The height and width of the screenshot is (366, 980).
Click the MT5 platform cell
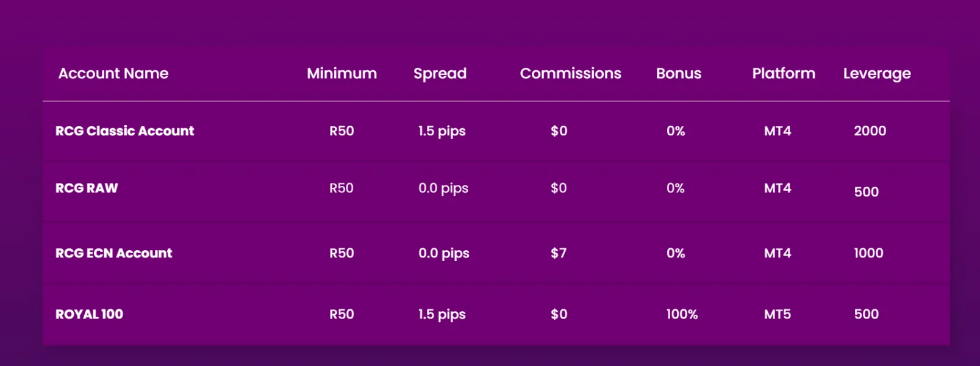tap(777, 314)
